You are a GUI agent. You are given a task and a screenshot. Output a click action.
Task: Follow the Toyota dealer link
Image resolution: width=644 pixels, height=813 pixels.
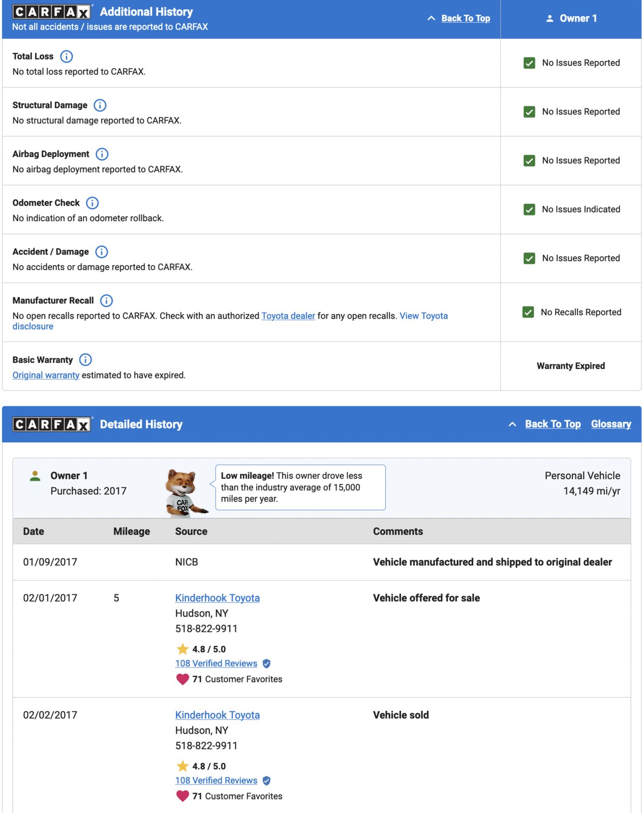[x=288, y=316]
